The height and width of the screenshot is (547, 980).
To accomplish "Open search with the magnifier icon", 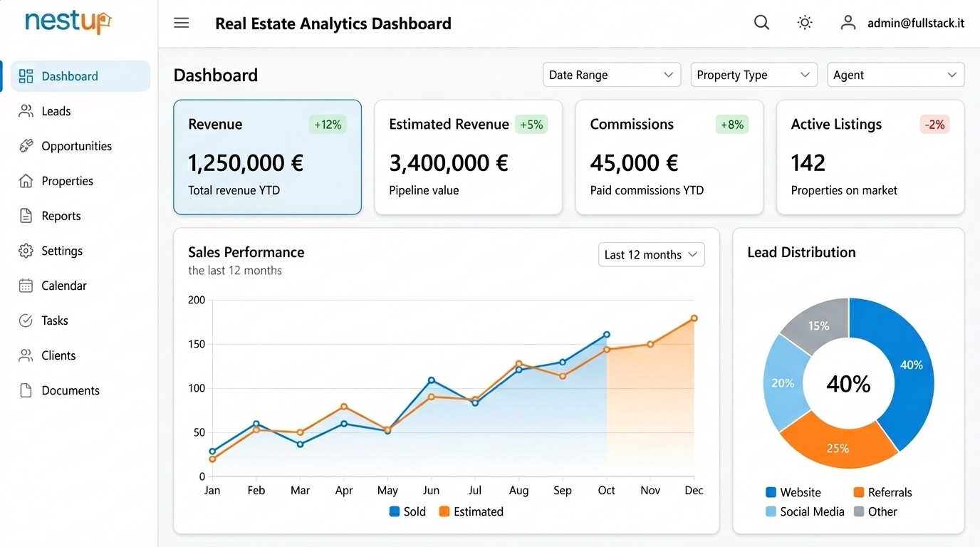I will pyautogui.click(x=762, y=23).
